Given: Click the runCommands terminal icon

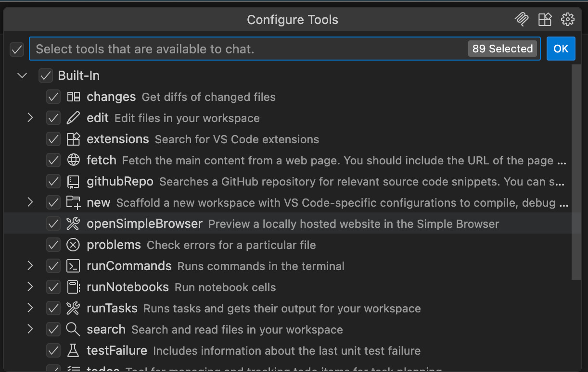Looking at the screenshot, I should pos(73,266).
